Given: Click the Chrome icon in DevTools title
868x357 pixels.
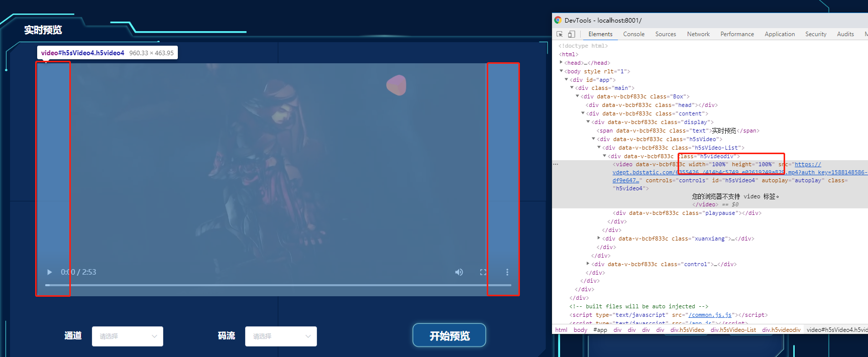Looking at the screenshot, I should [x=558, y=20].
